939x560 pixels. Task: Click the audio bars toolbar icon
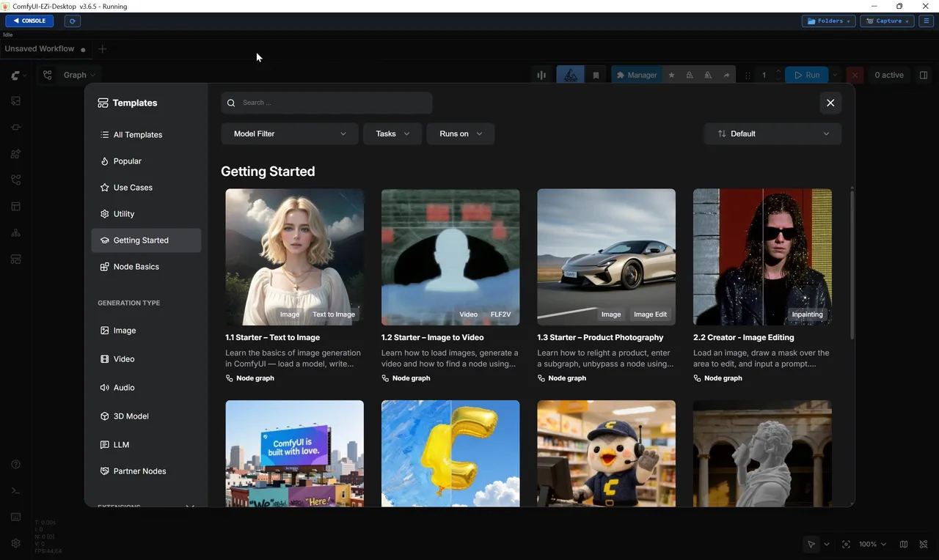541,75
